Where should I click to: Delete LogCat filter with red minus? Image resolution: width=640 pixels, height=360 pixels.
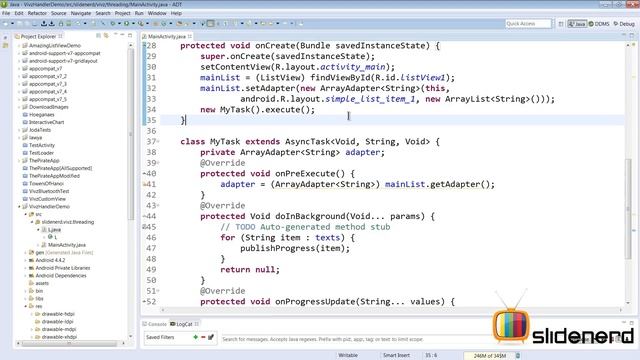tap(203, 337)
